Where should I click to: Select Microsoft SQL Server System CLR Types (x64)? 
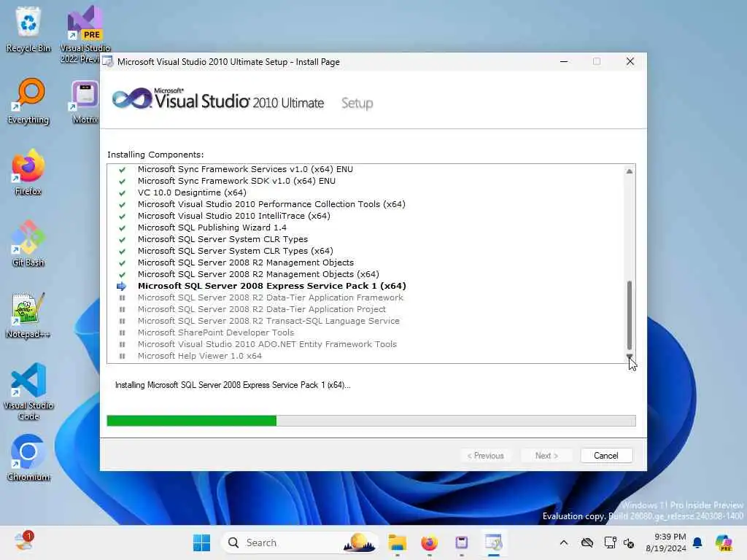point(236,251)
